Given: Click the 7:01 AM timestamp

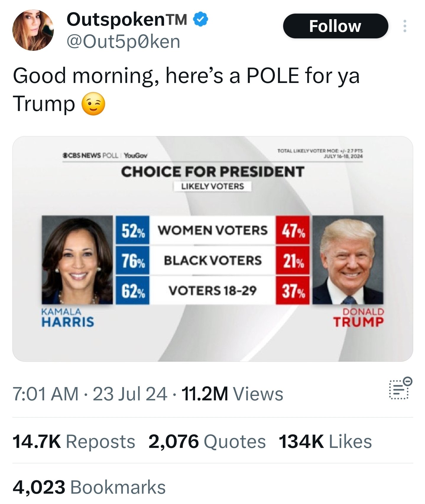Looking at the screenshot, I should point(46,394).
